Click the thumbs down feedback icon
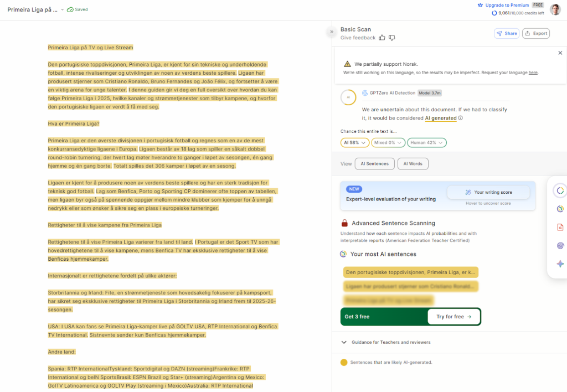 (392, 38)
